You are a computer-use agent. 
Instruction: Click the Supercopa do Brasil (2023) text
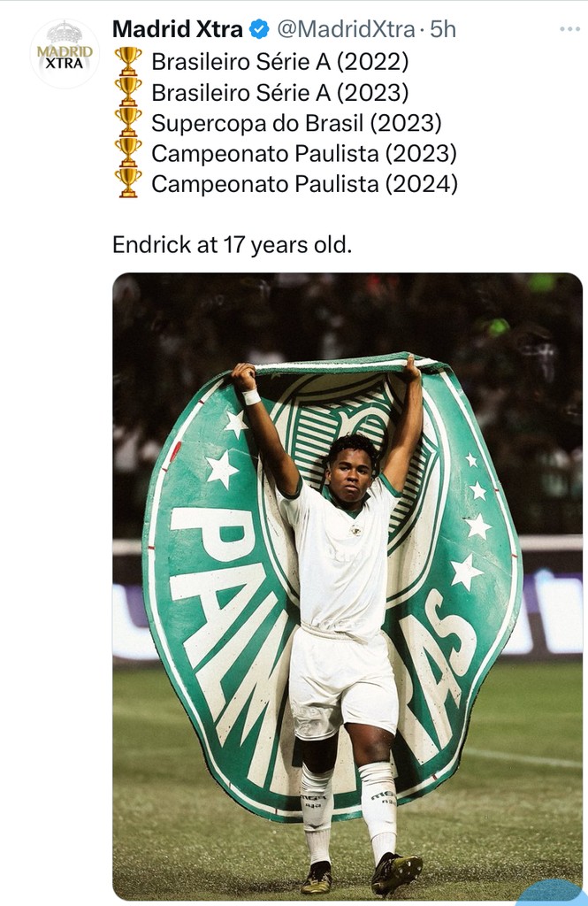[x=296, y=122]
